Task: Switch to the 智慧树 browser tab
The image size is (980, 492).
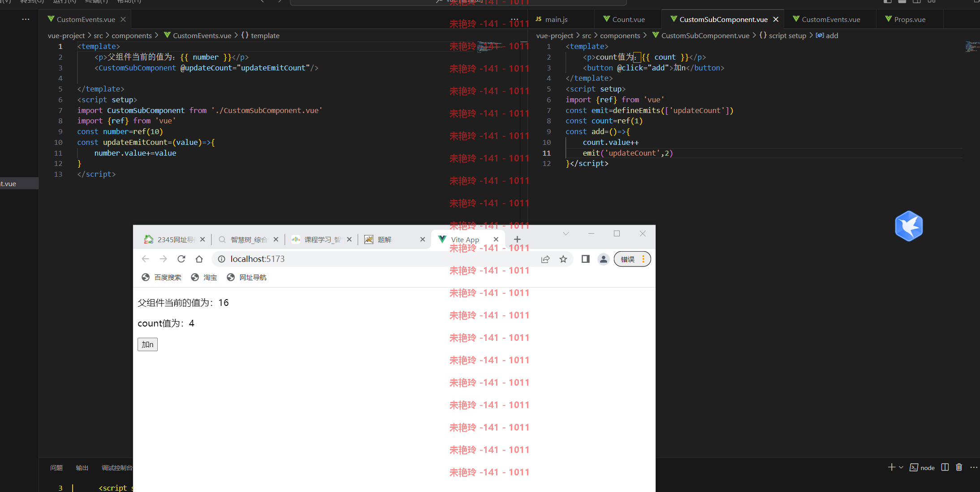Action: [x=249, y=239]
